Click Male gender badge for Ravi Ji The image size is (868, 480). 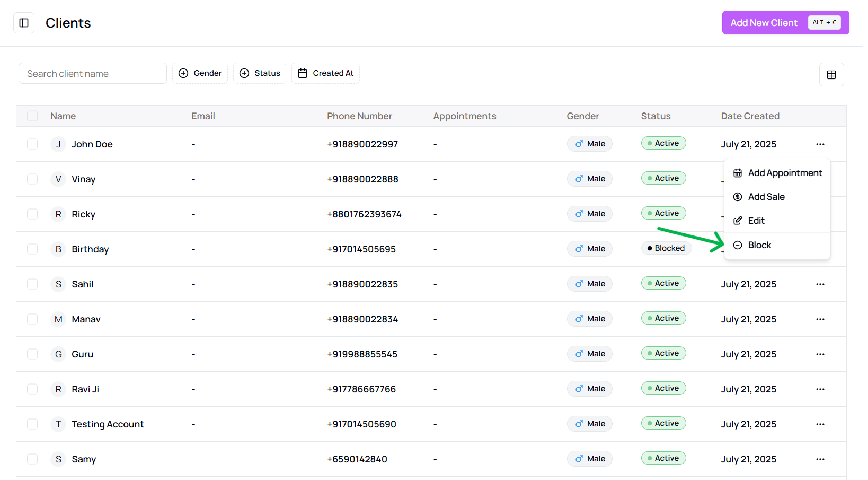(589, 389)
